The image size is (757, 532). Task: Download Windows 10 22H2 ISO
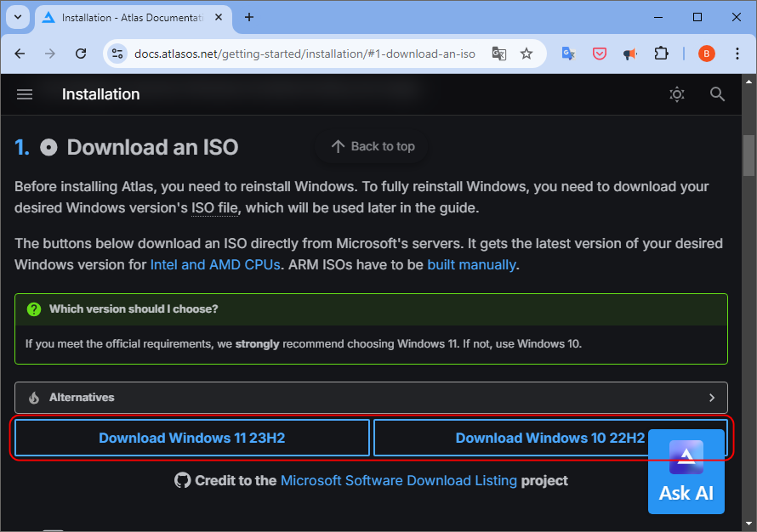(x=549, y=438)
